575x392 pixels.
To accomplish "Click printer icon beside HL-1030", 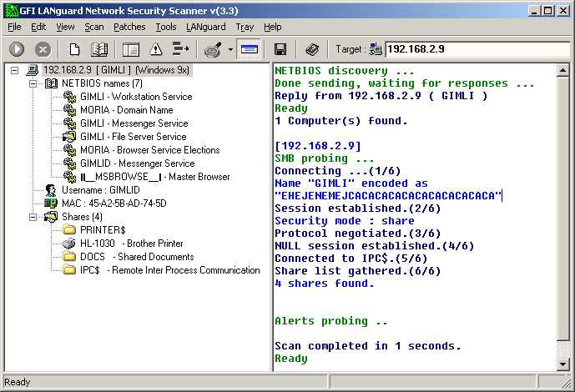I will coord(69,244).
